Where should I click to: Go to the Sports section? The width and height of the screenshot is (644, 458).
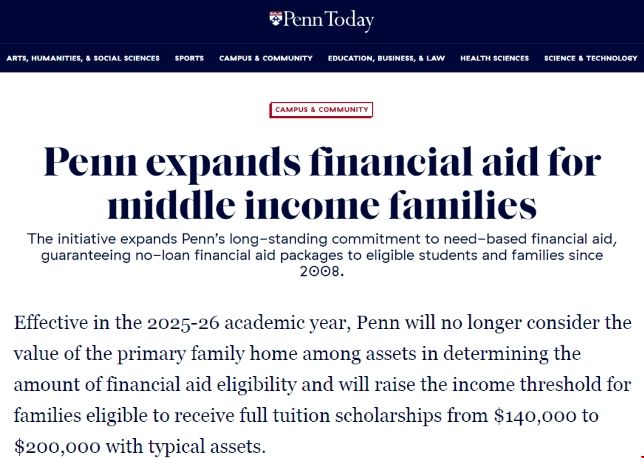pos(189,58)
